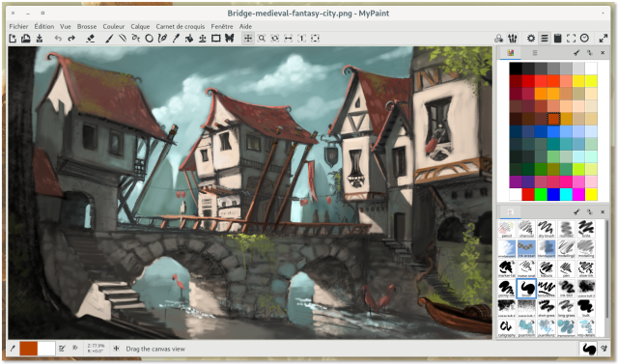Screen dimensions: 618x364
Task: Close the color palette panel
Action: (x=603, y=52)
